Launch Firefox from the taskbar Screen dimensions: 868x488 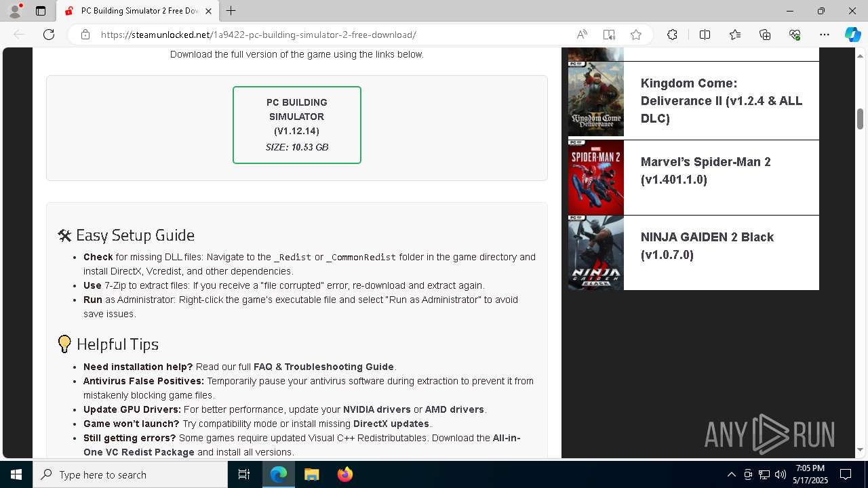click(x=344, y=474)
